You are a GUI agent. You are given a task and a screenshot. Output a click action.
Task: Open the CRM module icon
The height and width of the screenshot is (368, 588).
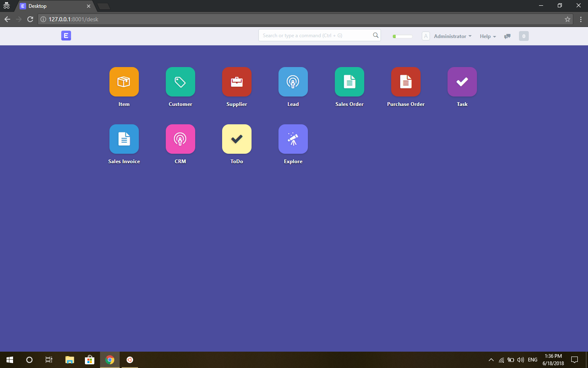pos(180,139)
